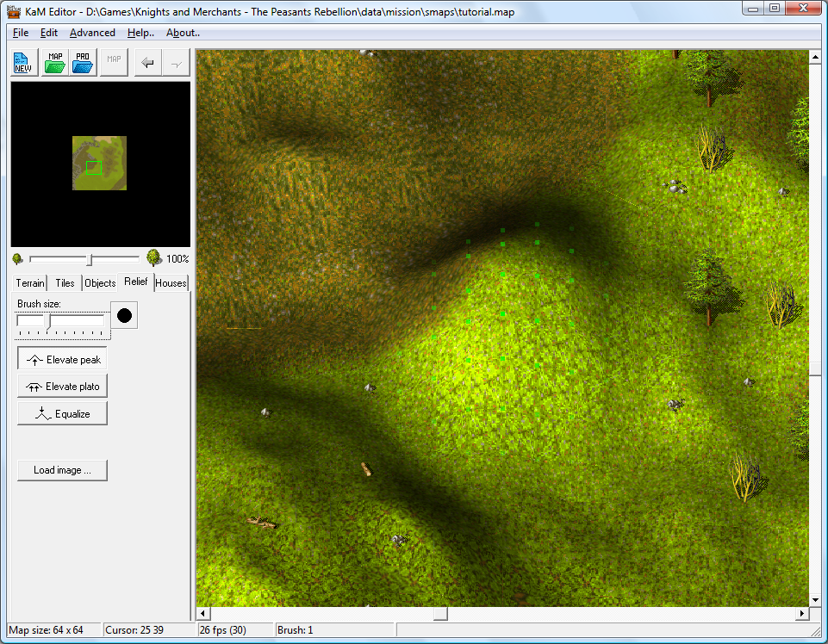Choose the Equalize tool
This screenshot has height=644, width=828.
tap(62, 414)
